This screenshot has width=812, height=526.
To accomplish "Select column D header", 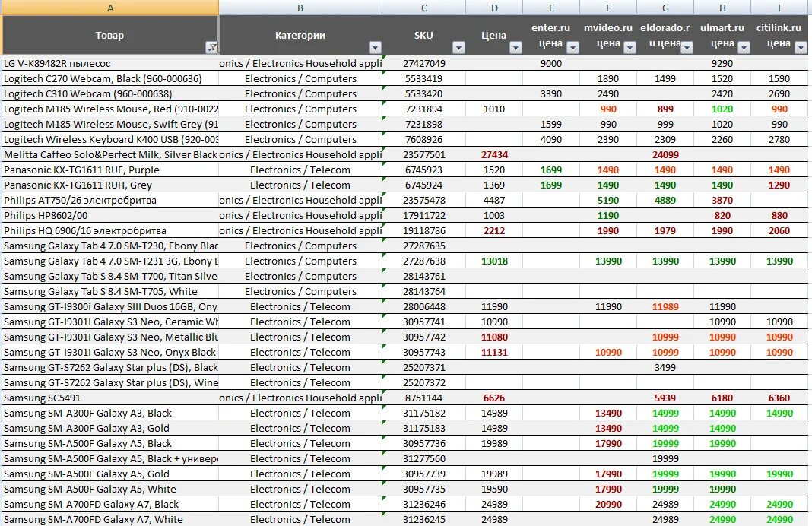I will [x=494, y=8].
